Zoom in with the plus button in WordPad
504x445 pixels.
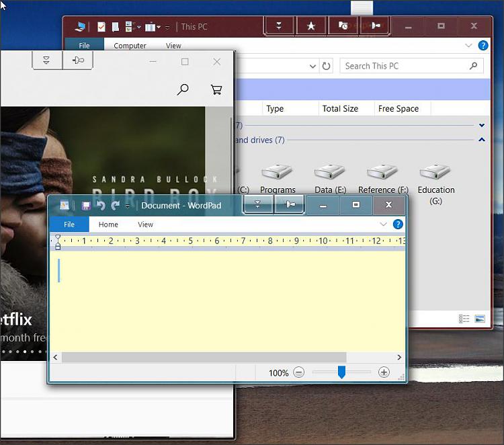point(384,372)
